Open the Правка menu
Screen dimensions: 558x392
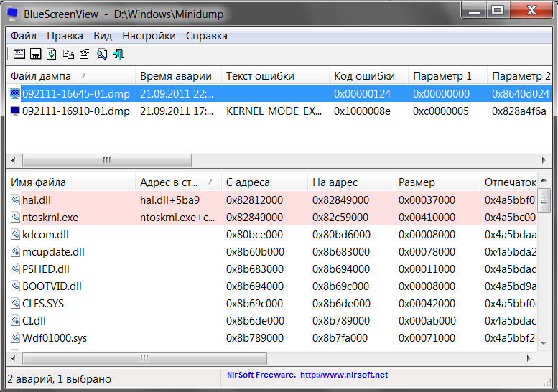pos(65,36)
